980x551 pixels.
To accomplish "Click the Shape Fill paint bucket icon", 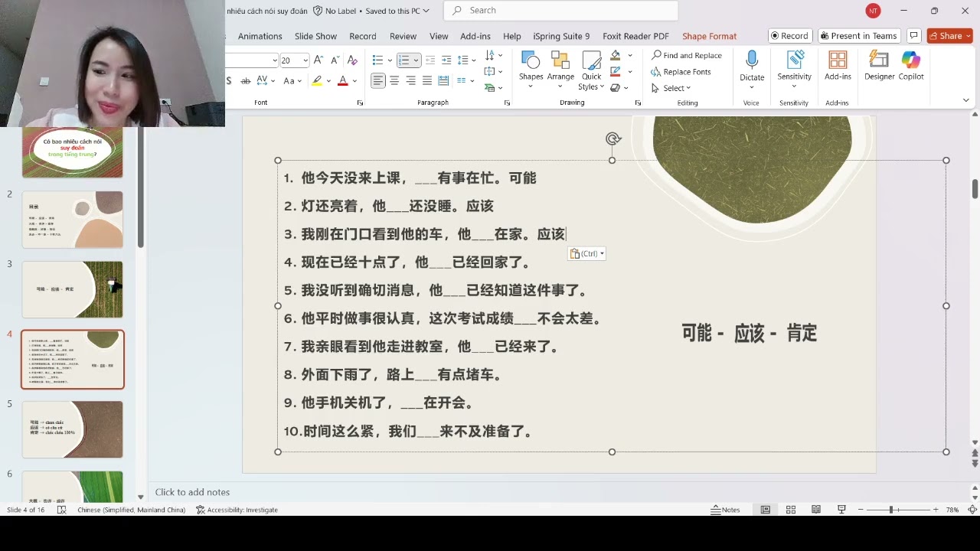I will coord(616,56).
